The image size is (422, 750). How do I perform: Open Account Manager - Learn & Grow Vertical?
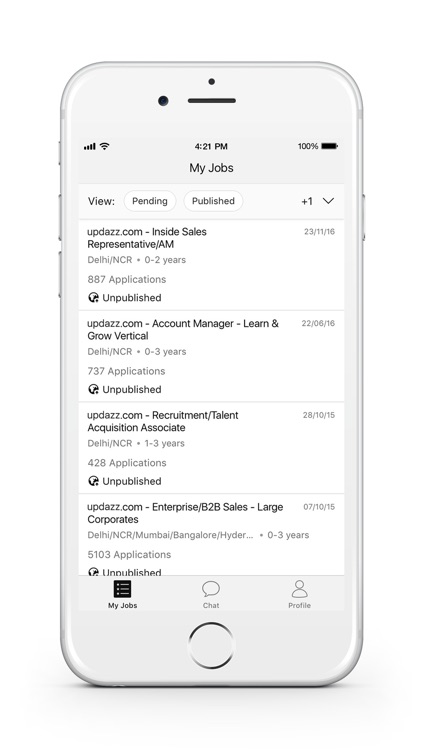point(183,330)
